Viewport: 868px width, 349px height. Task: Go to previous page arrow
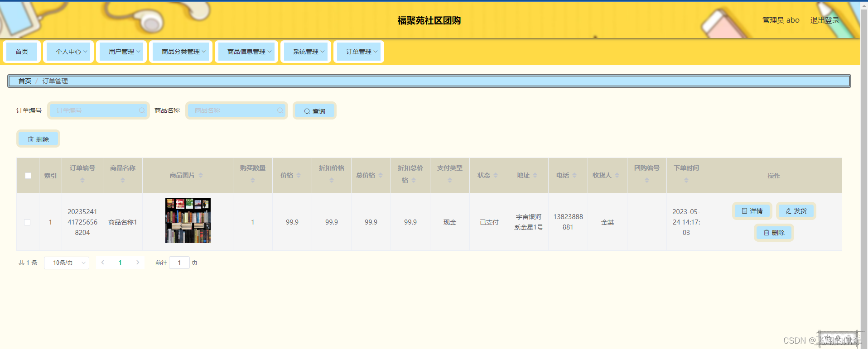[103, 263]
